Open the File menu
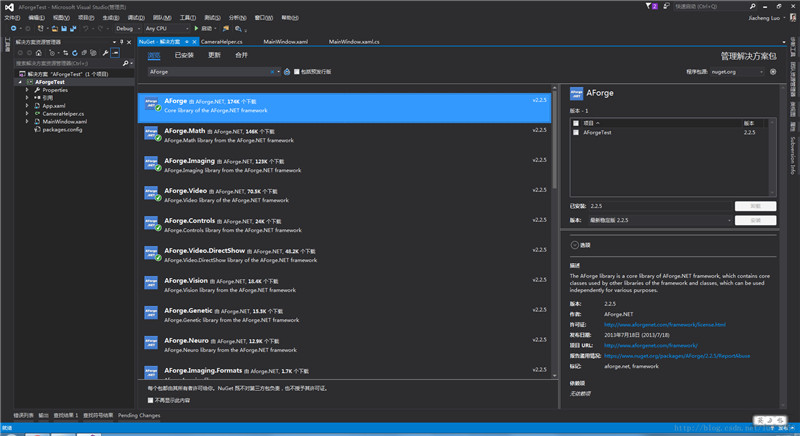 point(12,18)
